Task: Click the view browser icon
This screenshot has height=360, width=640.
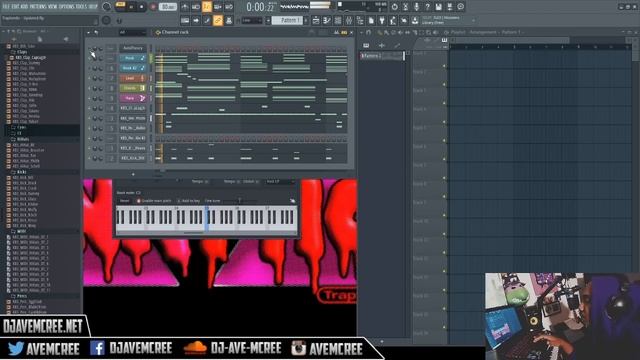Action: 360,20
